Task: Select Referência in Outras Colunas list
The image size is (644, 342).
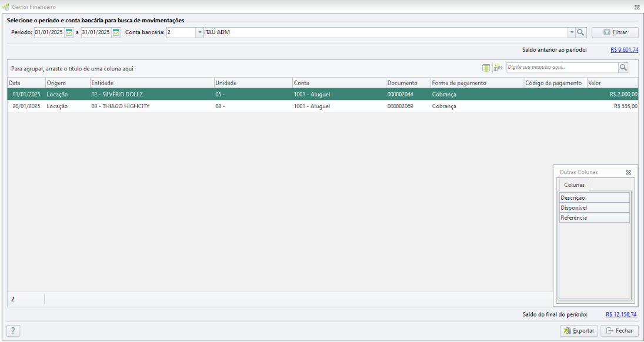Action: (595, 217)
